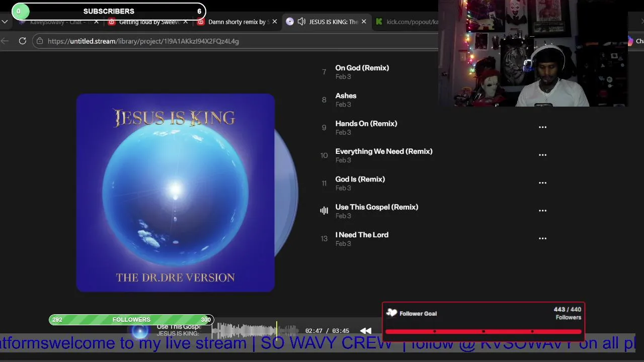The image size is (644, 362).
Task: Play track Everything We Need (Remix)
Action: 384,151
